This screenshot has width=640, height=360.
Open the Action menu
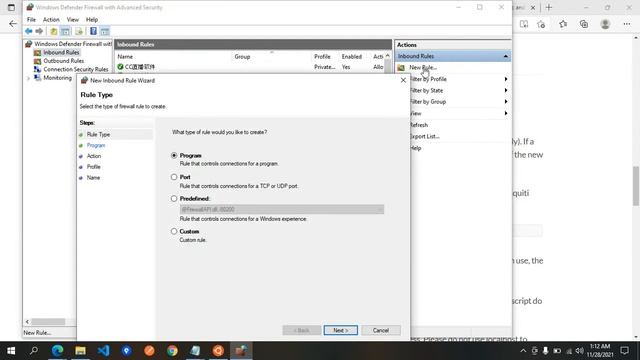[x=51, y=20]
